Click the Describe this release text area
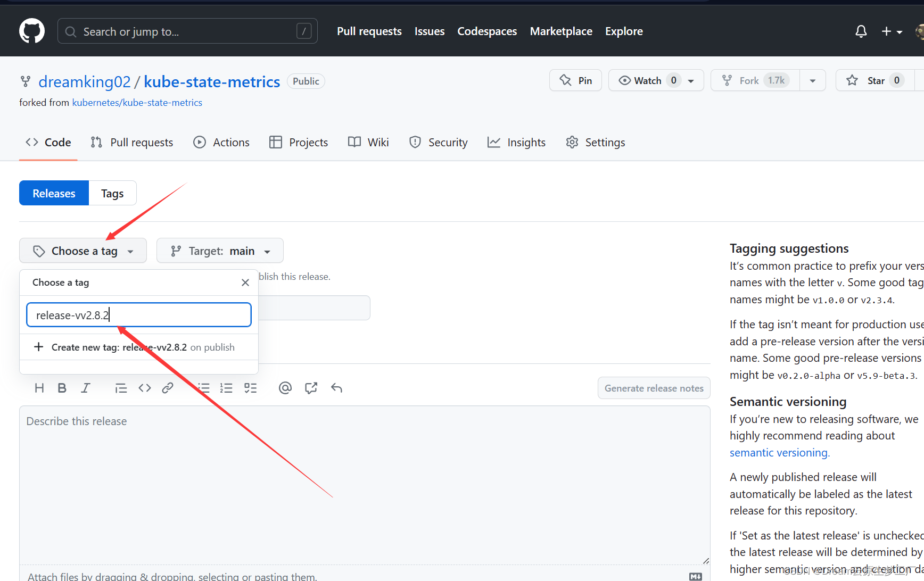Screen dimensions: 924x581 click(365, 485)
